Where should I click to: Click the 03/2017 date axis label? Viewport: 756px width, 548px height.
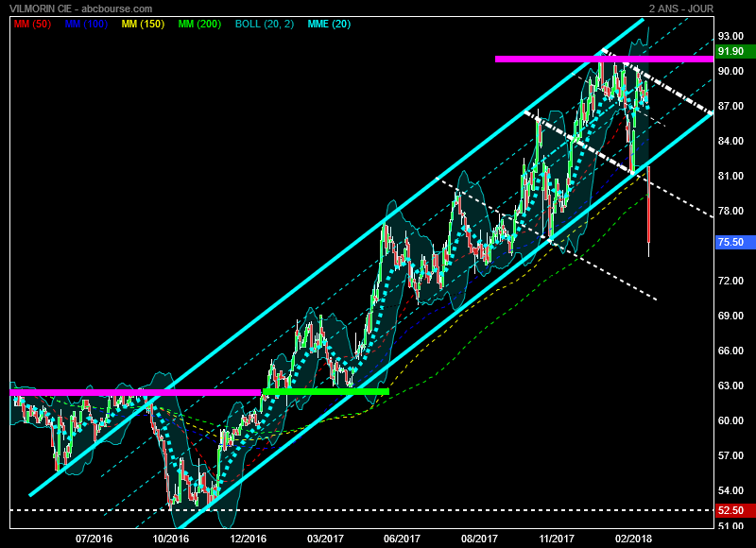click(325, 539)
